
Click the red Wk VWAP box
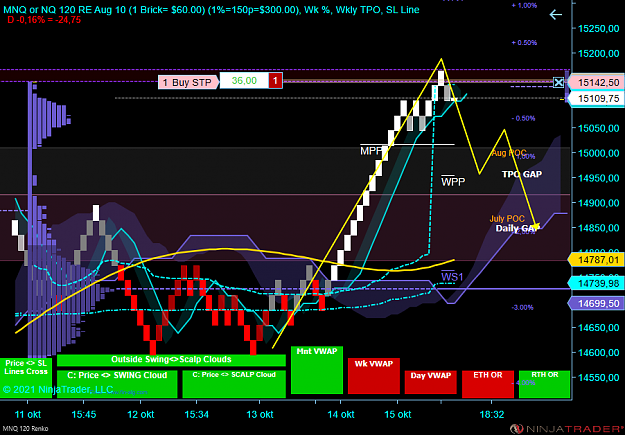click(374, 376)
